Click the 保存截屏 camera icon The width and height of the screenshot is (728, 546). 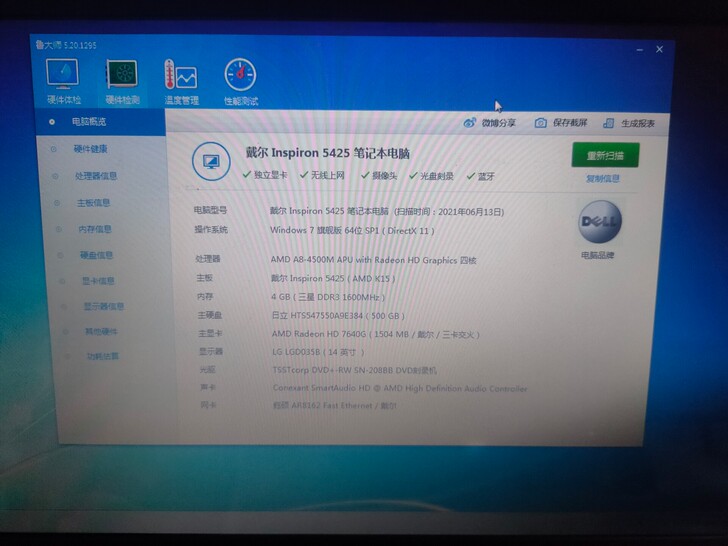pyautogui.click(x=540, y=123)
